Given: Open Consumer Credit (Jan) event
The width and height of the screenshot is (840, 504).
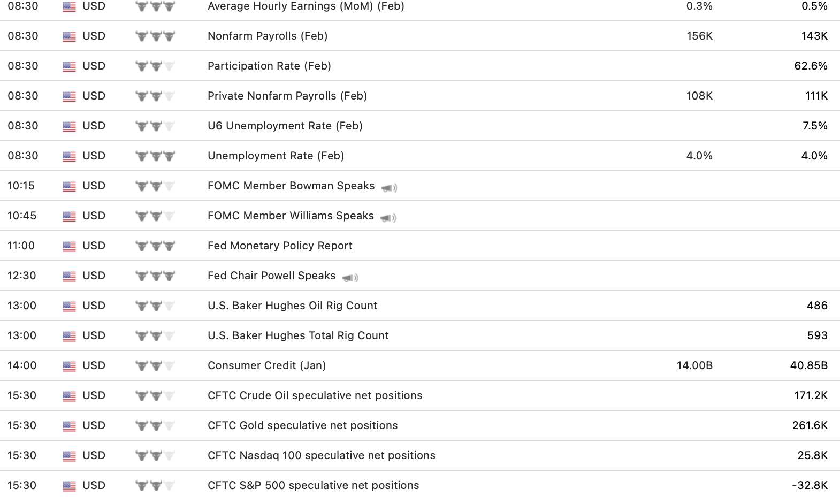Looking at the screenshot, I should (266, 365).
